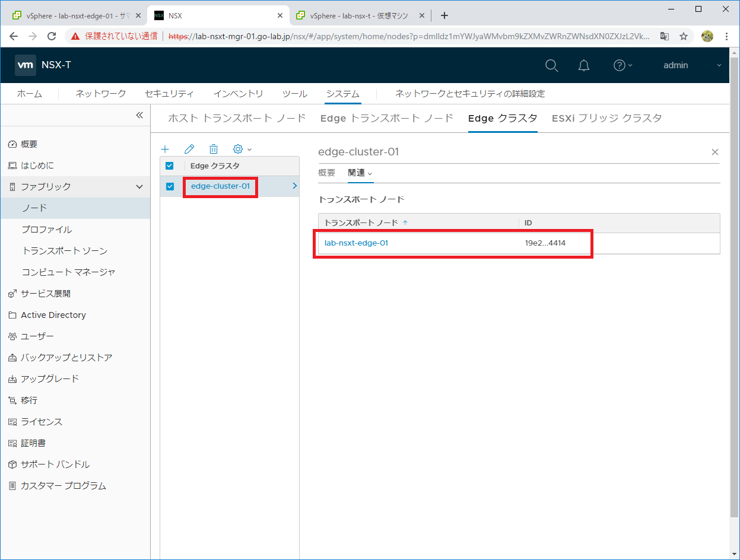Reload the page
The height and width of the screenshot is (560, 740).
(x=52, y=36)
